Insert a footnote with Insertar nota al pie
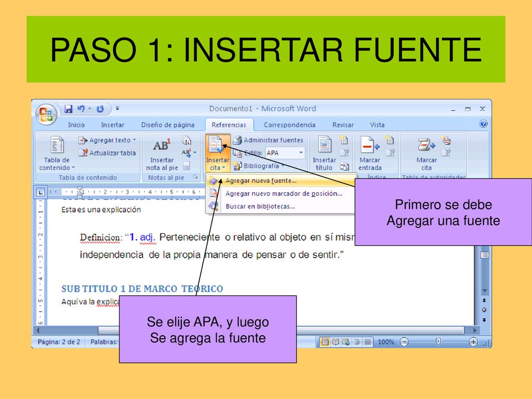Screen dimensions: 532x399 (x=162, y=153)
